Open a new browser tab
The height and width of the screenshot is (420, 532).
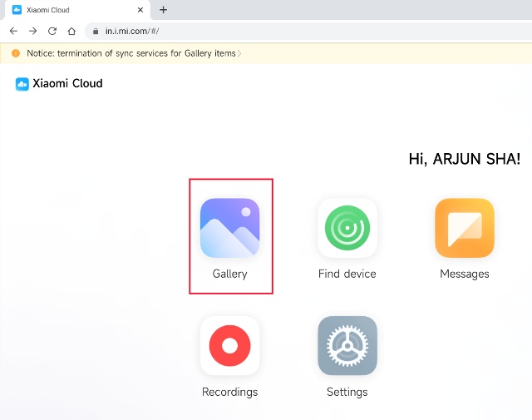163,10
